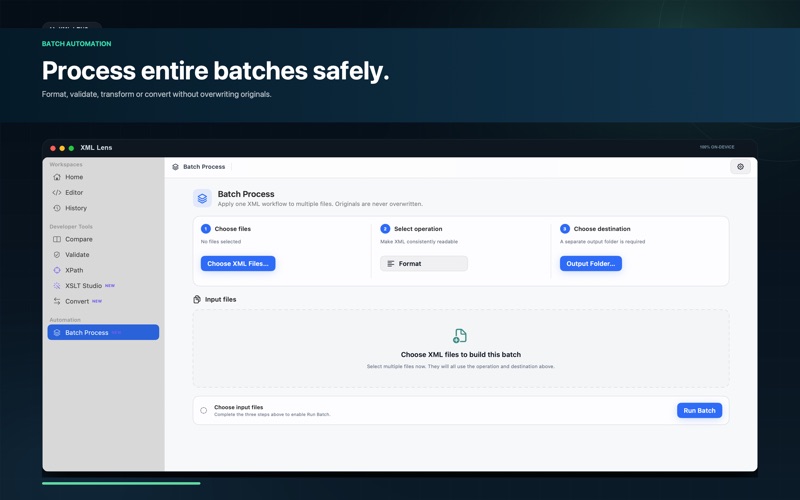Click the XML Lens window title
This screenshot has width=800, height=500.
(96, 147)
